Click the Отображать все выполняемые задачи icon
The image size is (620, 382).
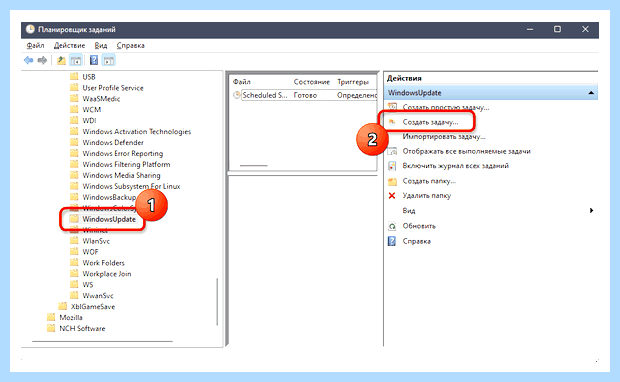392,151
